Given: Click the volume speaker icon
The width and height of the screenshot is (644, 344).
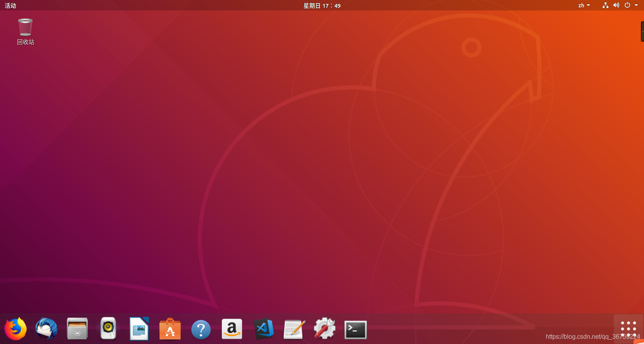Looking at the screenshot, I should [x=616, y=5].
